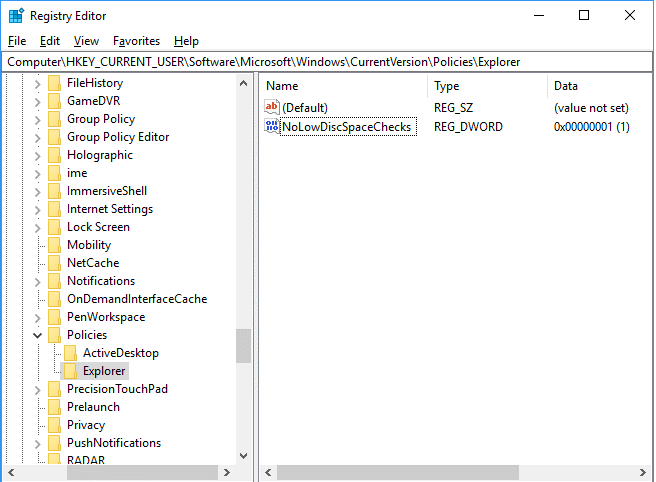Expand the Holographic key
656x482 pixels.
[x=38, y=156]
